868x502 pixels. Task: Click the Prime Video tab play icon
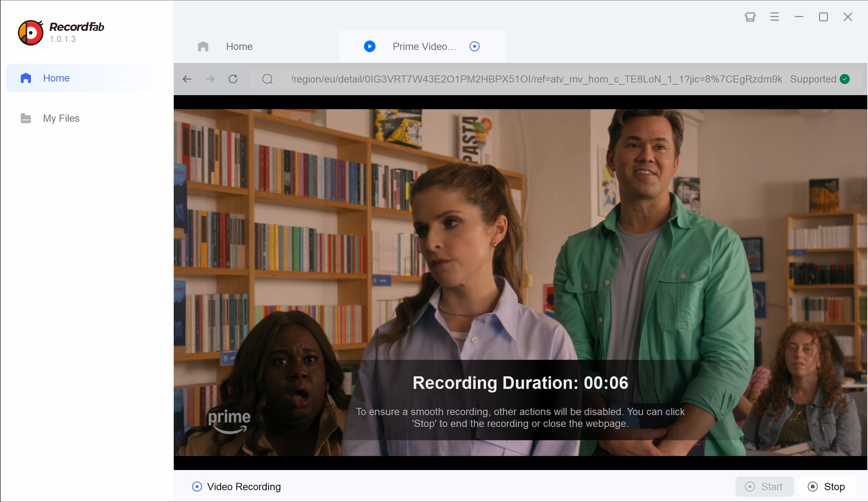coord(370,46)
